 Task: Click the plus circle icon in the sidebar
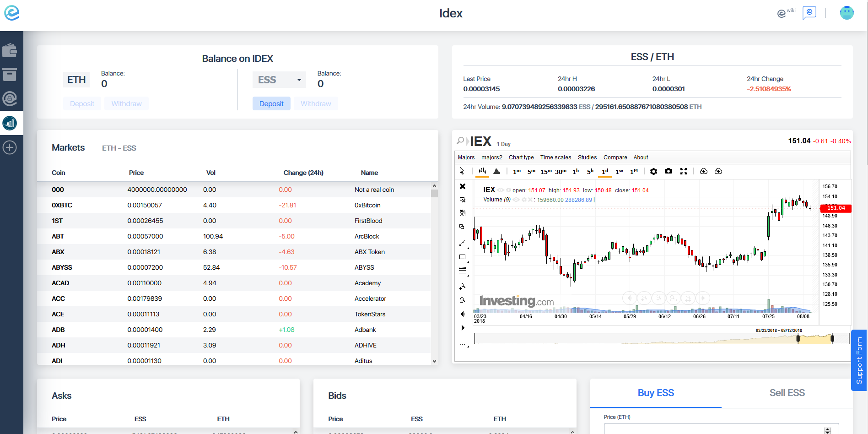[10, 147]
